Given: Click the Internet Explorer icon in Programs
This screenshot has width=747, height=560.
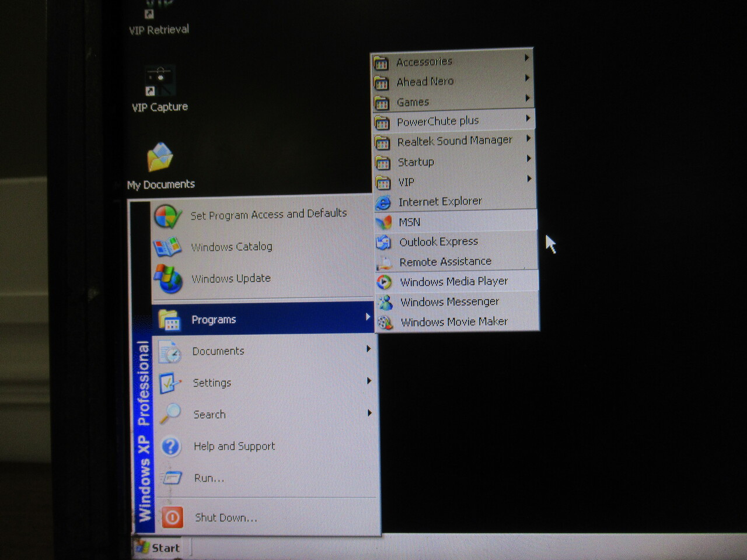Looking at the screenshot, I should click(x=383, y=202).
